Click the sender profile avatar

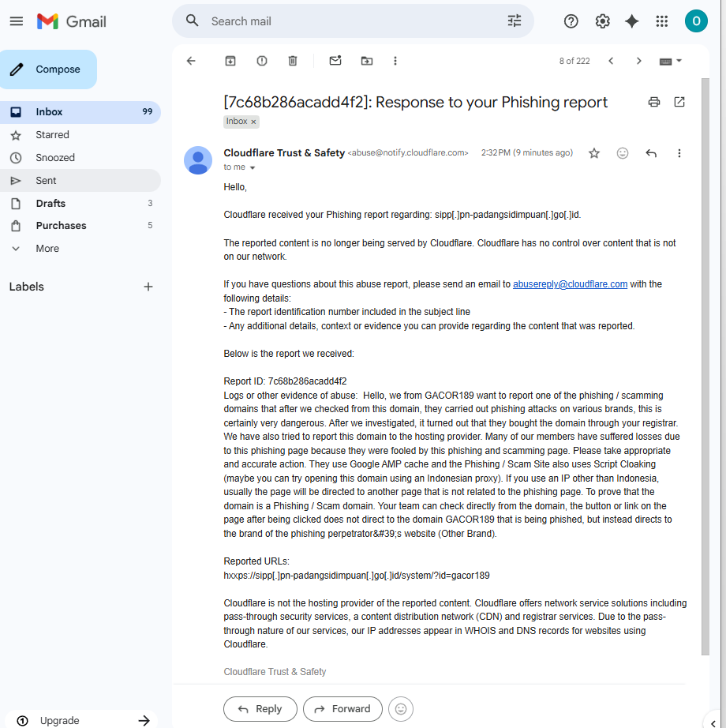[x=198, y=160]
